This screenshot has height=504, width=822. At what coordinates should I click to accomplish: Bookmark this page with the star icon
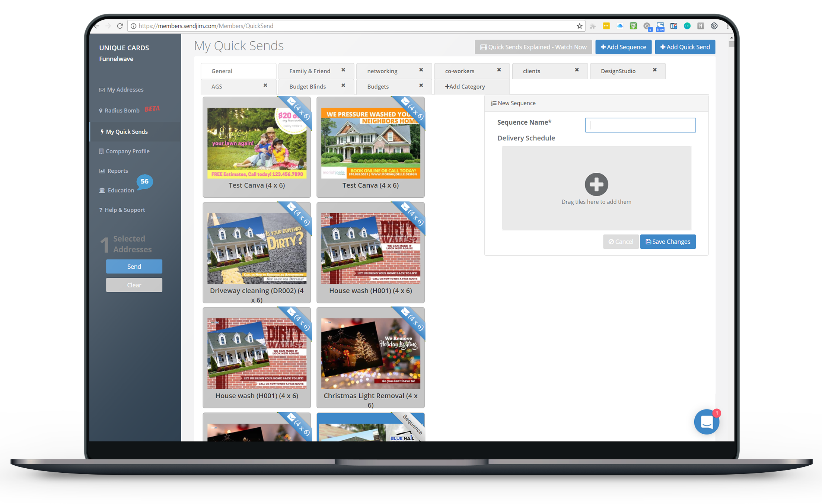(x=579, y=26)
